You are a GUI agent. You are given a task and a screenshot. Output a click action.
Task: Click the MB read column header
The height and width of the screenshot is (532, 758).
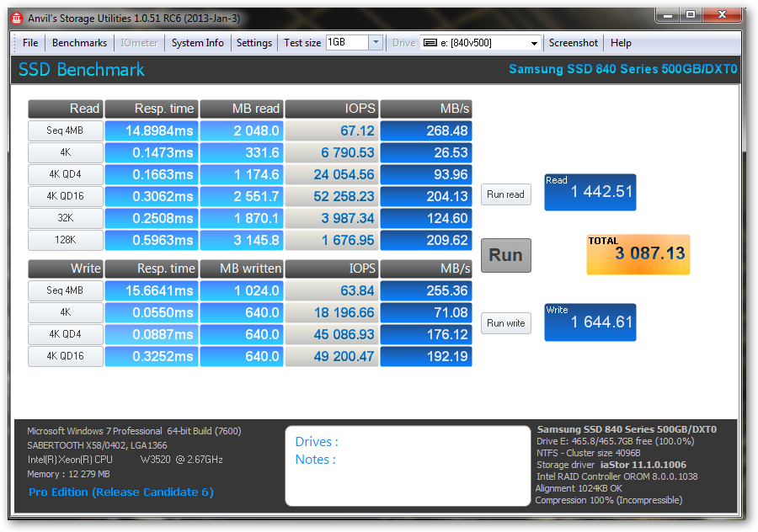(242, 109)
